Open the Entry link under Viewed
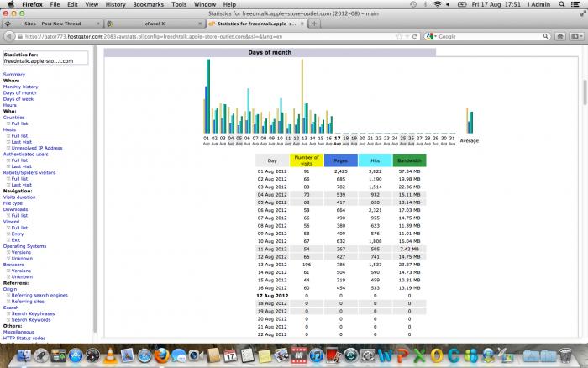Screen dimensions: 588x368 [18, 234]
